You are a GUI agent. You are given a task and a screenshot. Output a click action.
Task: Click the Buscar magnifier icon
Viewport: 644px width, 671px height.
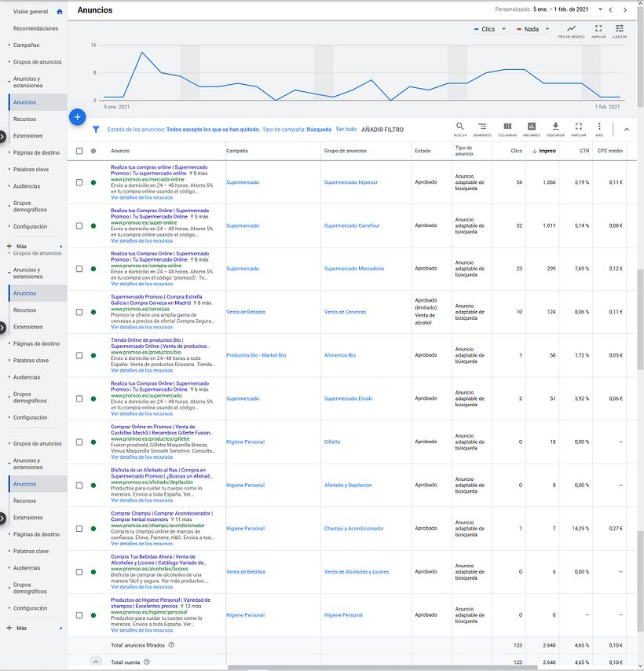[x=459, y=126]
